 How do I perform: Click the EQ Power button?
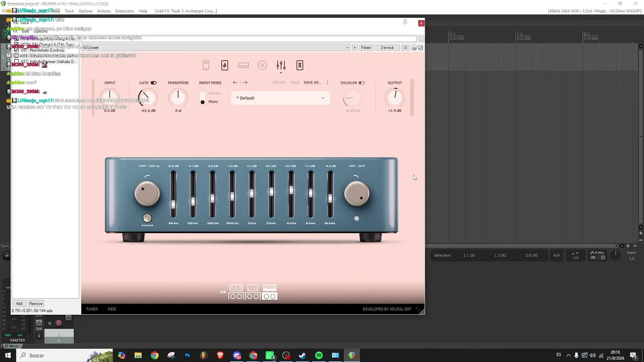point(147,218)
